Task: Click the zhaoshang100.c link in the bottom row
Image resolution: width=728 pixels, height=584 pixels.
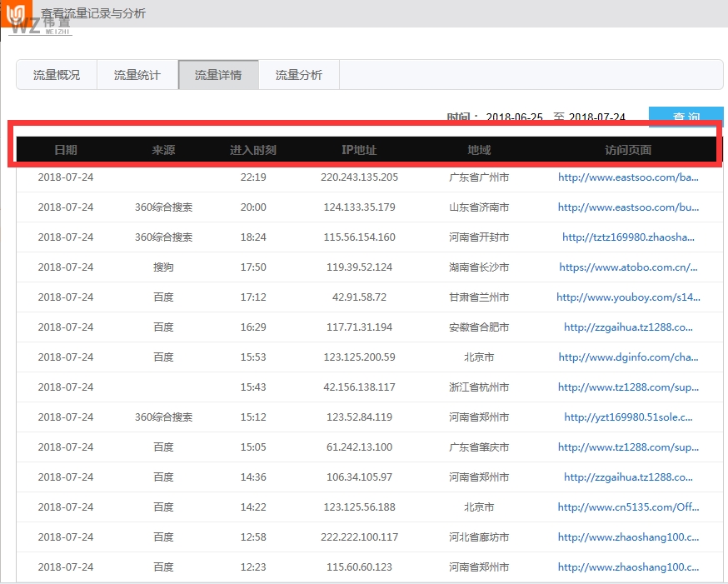Action: tap(631, 567)
